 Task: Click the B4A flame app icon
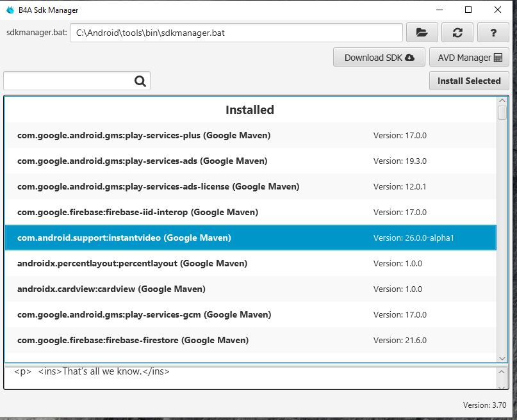tap(10, 10)
